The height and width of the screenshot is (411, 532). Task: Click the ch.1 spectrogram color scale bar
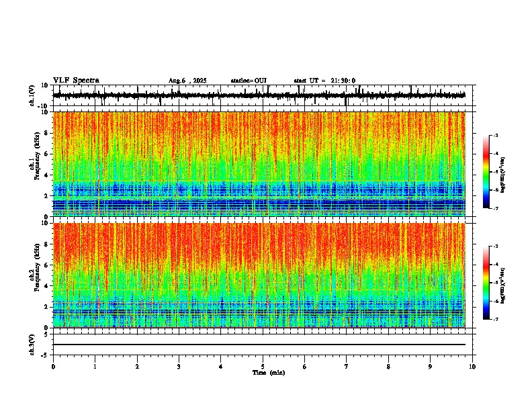point(486,172)
